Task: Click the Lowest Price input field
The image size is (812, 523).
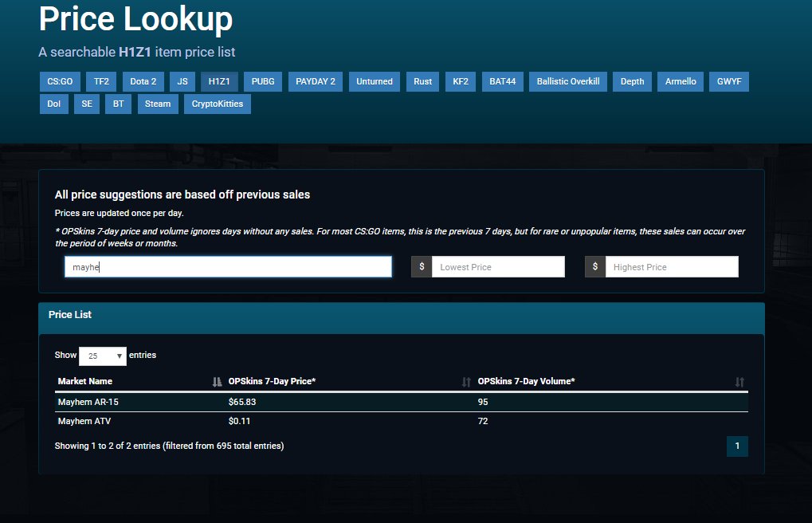Action: pyautogui.click(x=498, y=267)
